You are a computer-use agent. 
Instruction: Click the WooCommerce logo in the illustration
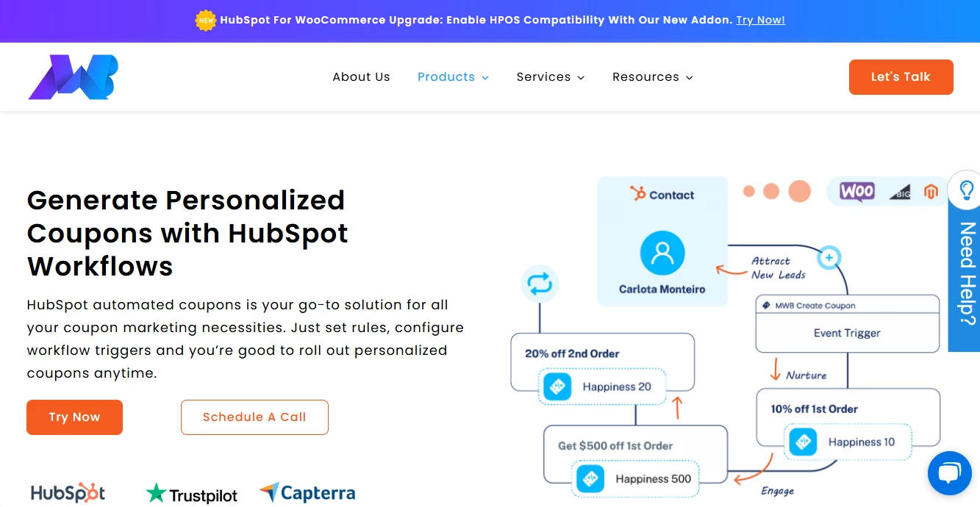(x=857, y=192)
